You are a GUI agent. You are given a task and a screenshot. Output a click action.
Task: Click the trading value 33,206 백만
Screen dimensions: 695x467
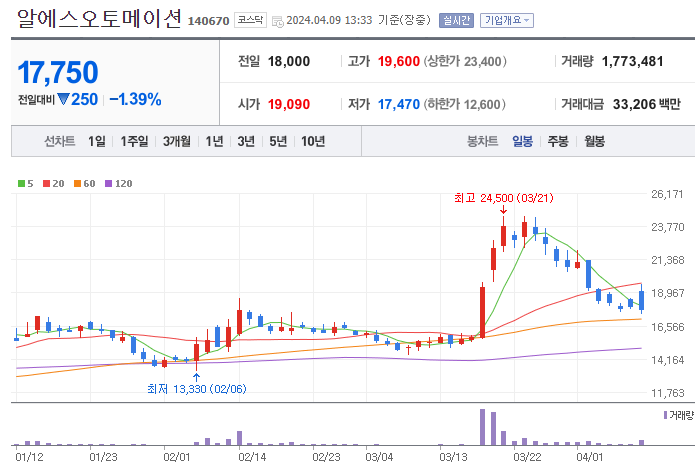[x=647, y=105]
